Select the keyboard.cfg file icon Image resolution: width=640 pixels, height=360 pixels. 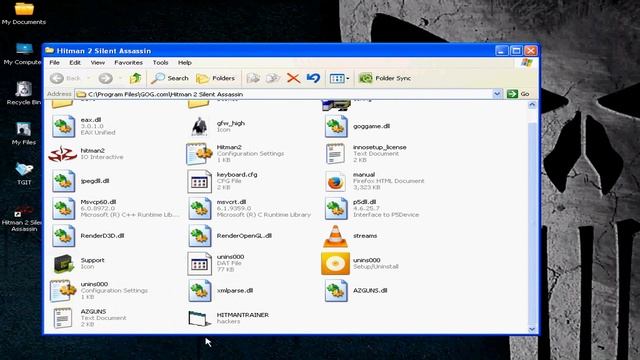pos(199,181)
